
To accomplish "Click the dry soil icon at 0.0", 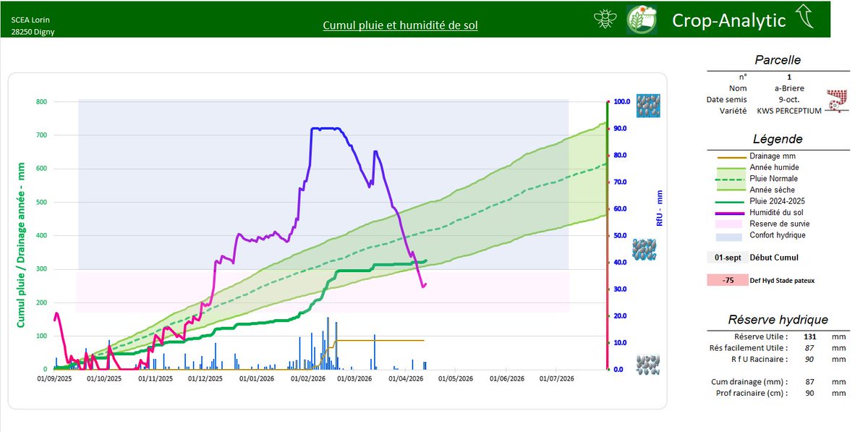I will point(647,363).
